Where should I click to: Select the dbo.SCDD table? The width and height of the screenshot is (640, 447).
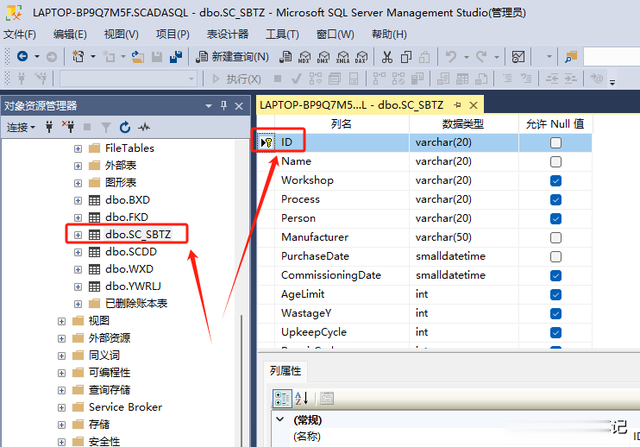(131, 252)
